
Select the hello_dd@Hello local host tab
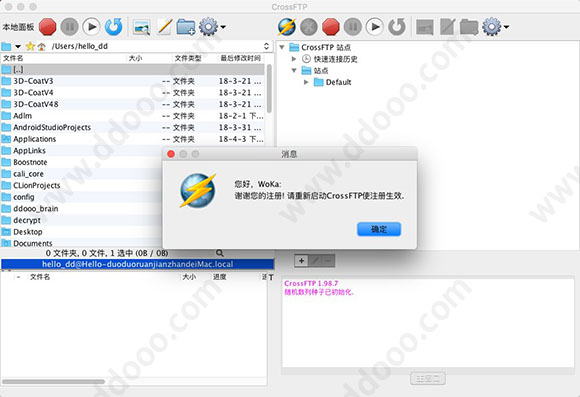pos(137,264)
